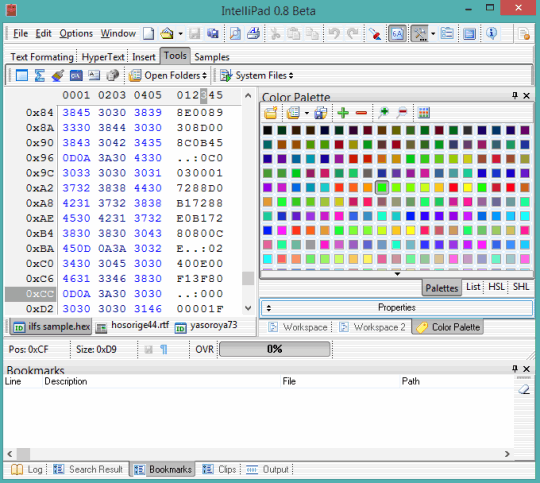This screenshot has height=483, width=540.
Task: Pin the Color Palette panel
Action: coord(515,95)
